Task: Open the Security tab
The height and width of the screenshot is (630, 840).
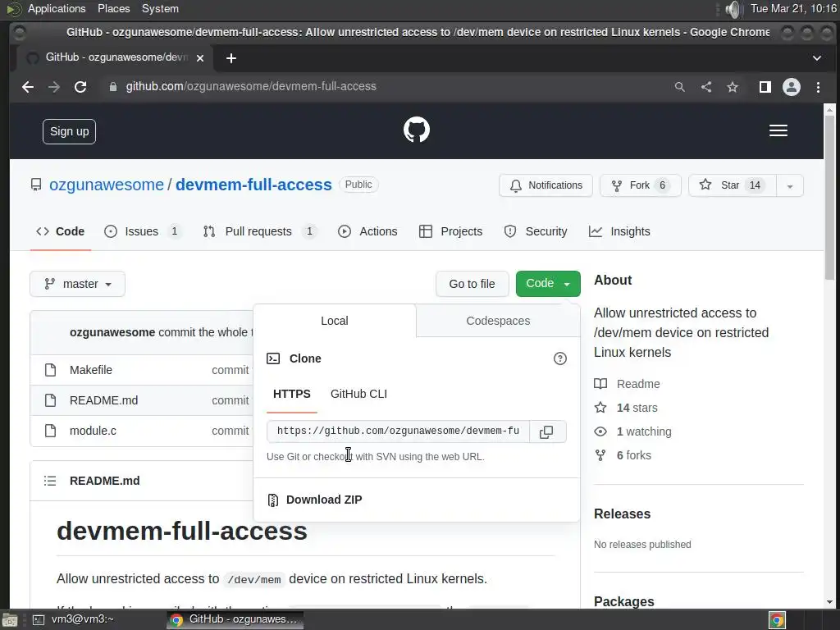Action: pos(535,231)
